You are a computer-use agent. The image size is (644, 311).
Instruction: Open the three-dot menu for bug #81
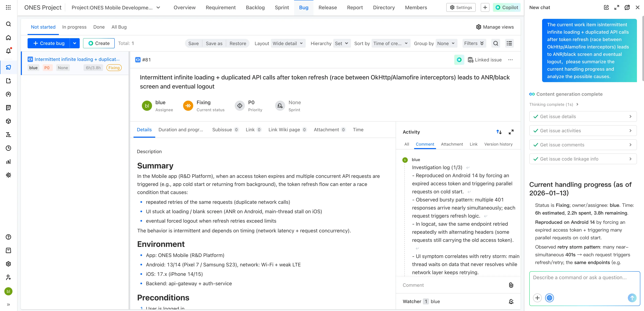tap(510, 60)
